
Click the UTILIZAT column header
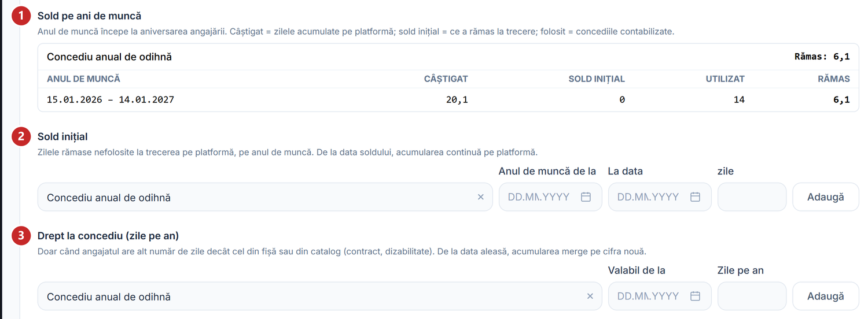click(x=725, y=79)
